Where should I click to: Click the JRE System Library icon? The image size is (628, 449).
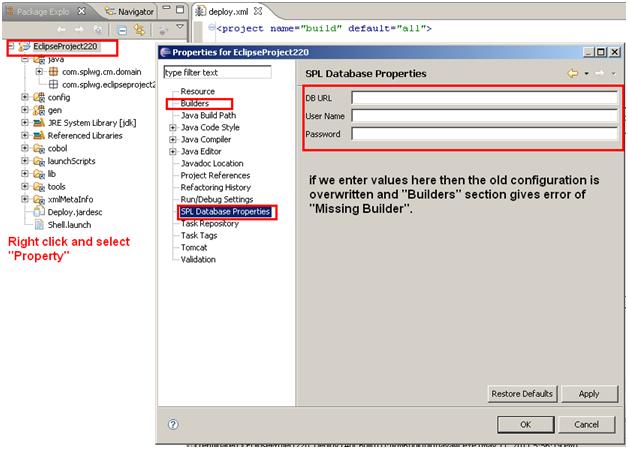(39, 123)
